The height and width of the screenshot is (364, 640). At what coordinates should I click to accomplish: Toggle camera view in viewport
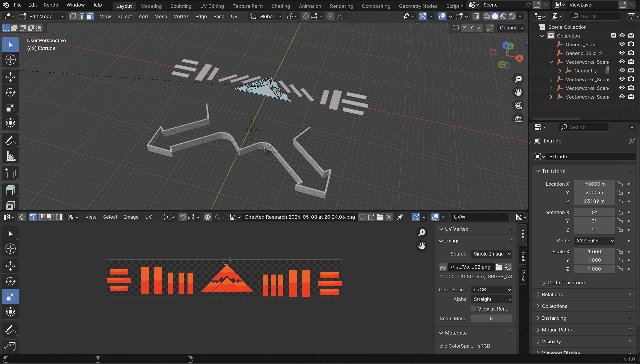point(518,105)
